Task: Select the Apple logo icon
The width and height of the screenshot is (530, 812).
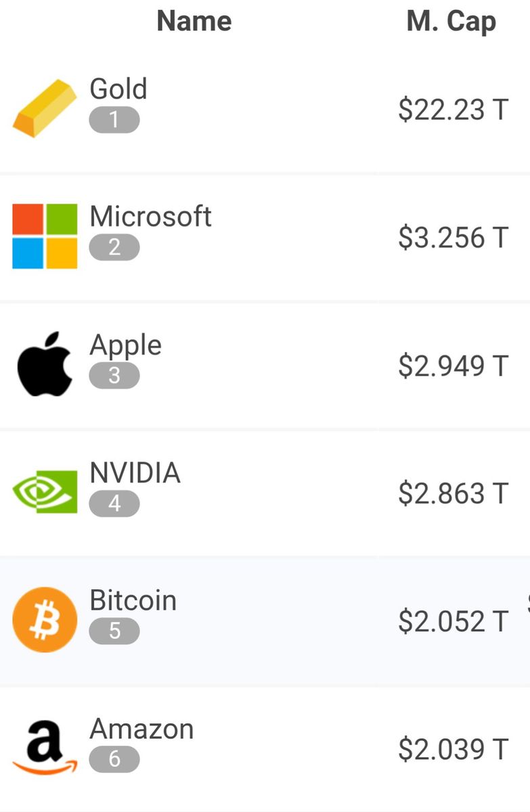Action: (x=45, y=364)
